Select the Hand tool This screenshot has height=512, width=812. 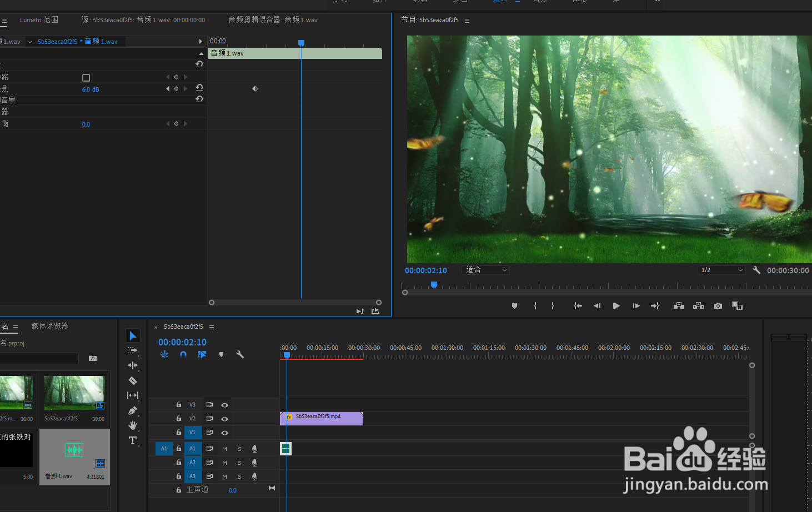(x=133, y=425)
